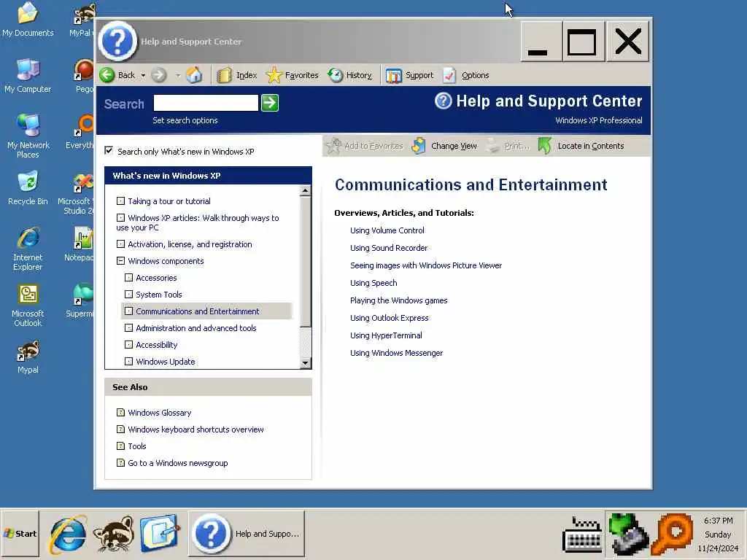The image size is (747, 560).
Task: Expand Activation, license, and registration node
Action: pyautogui.click(x=120, y=244)
